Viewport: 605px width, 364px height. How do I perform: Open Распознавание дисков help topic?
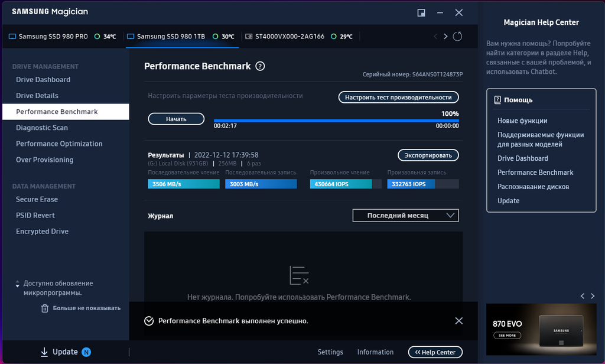point(534,187)
